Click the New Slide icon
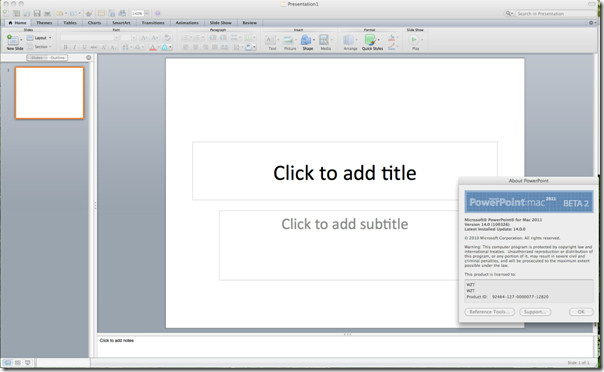This screenshot has width=604, height=372. [x=12, y=40]
